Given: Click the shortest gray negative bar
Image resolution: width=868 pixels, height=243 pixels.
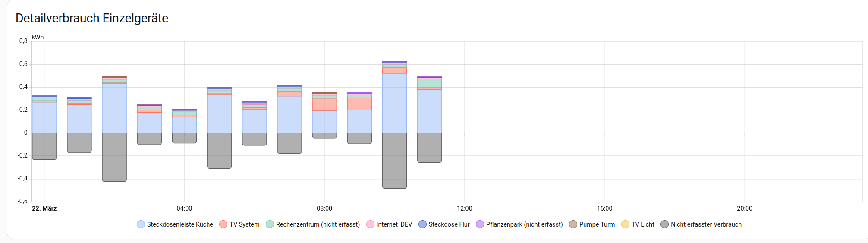Looking at the screenshot, I should point(324,136).
